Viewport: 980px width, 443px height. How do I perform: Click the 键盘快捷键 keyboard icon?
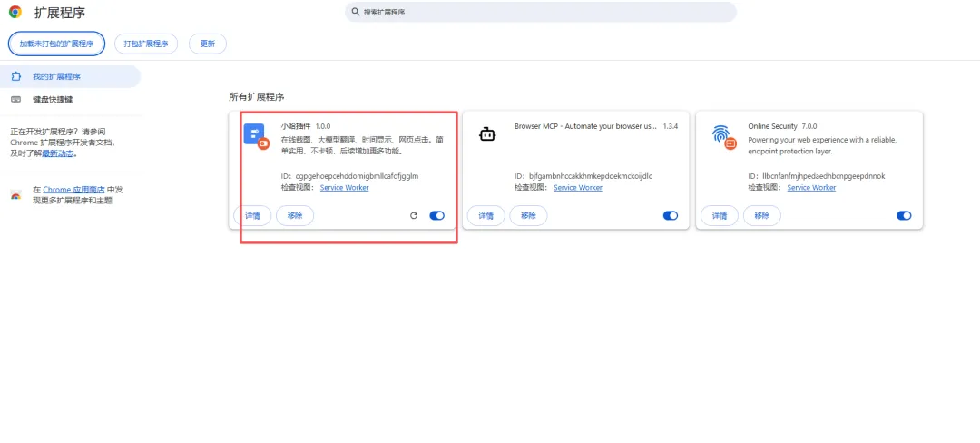[16, 99]
